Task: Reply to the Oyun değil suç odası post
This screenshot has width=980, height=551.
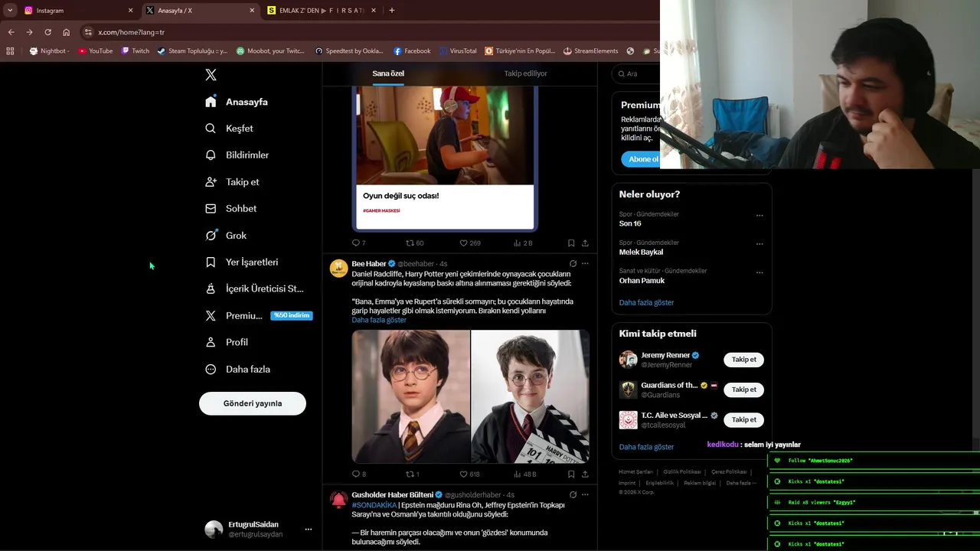Action: point(358,243)
